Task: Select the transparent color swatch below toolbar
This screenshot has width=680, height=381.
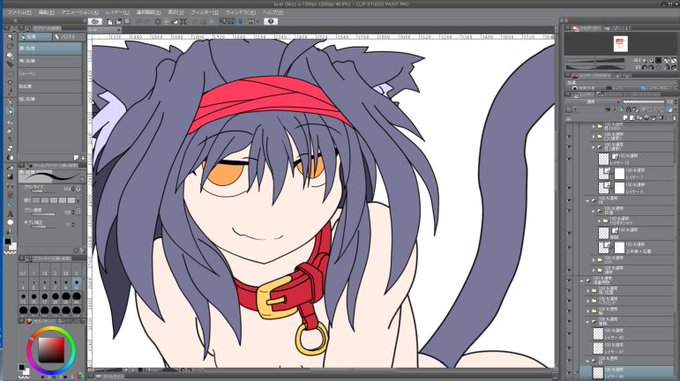Action: pyautogui.click(x=10, y=252)
